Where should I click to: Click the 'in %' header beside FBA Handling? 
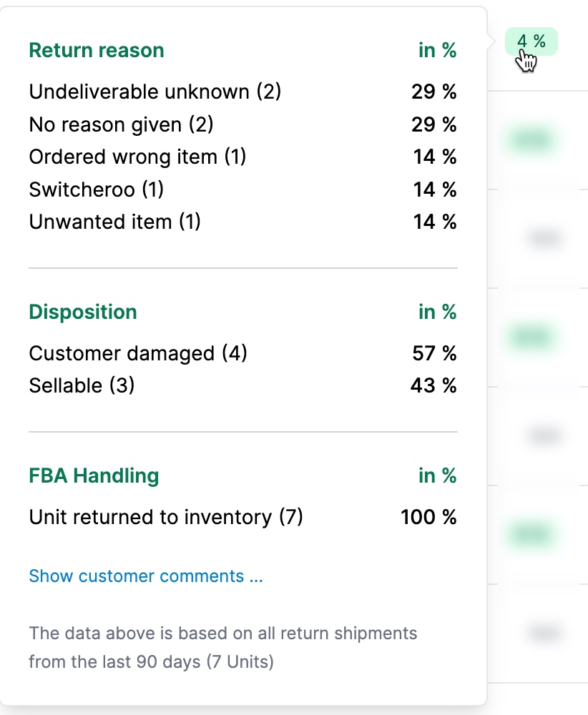(438, 475)
